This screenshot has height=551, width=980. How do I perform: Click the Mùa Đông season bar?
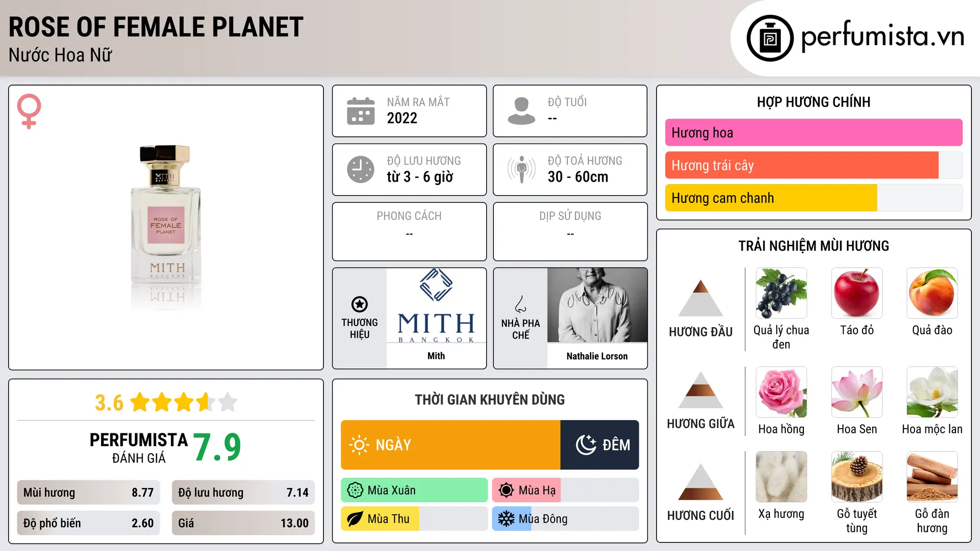pyautogui.click(x=566, y=519)
